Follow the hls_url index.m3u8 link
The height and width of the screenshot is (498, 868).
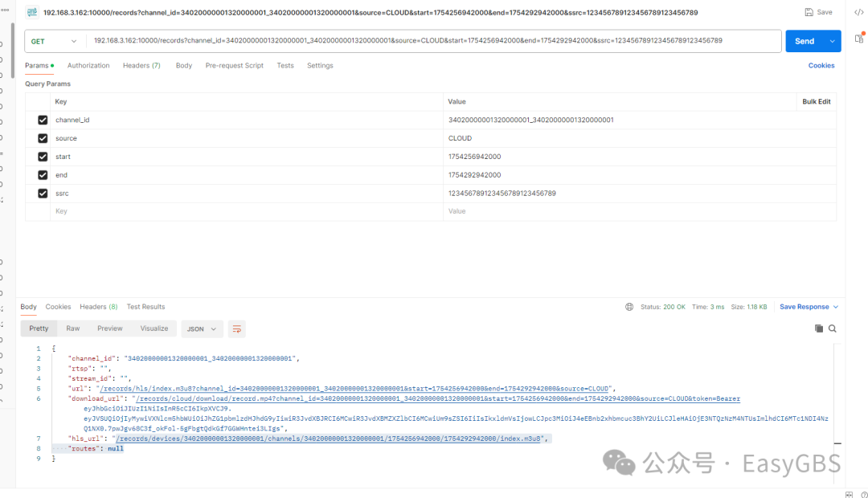tap(329, 439)
